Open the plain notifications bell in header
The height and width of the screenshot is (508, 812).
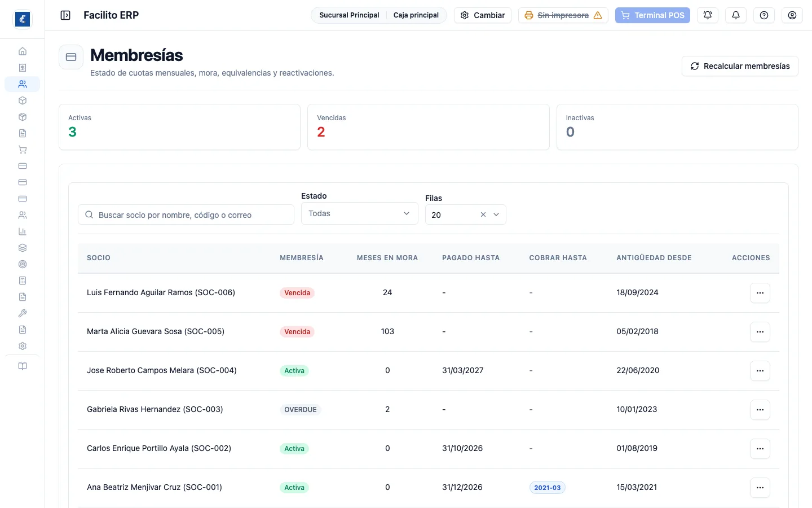pos(736,15)
